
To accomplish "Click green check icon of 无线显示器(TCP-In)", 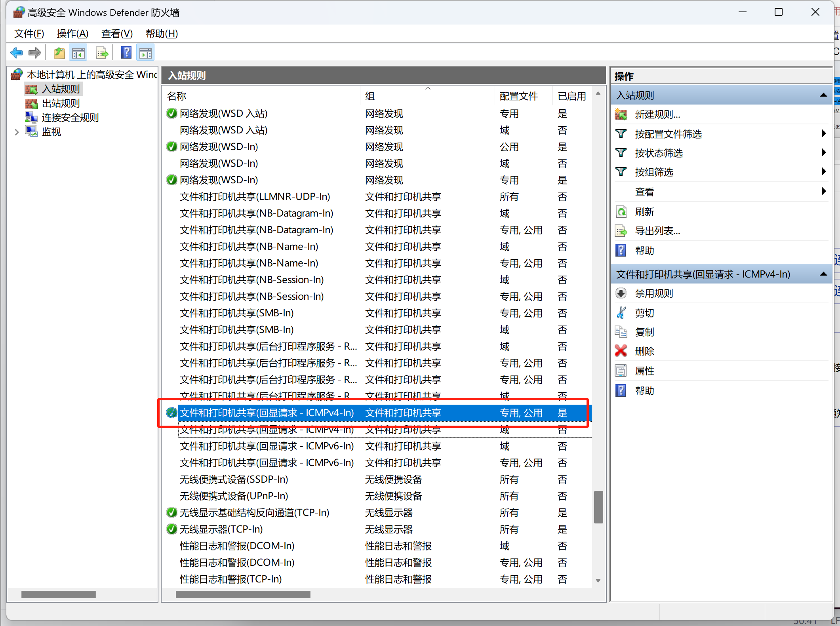I will [171, 529].
